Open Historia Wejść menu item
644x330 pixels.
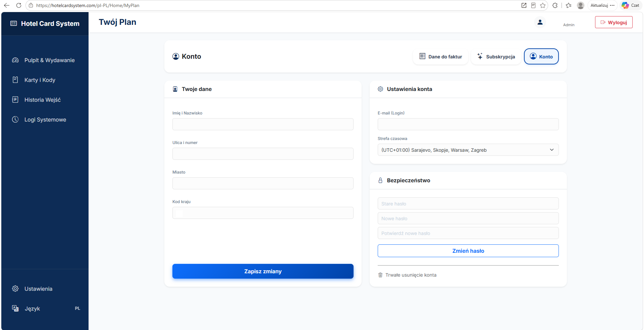point(45,100)
